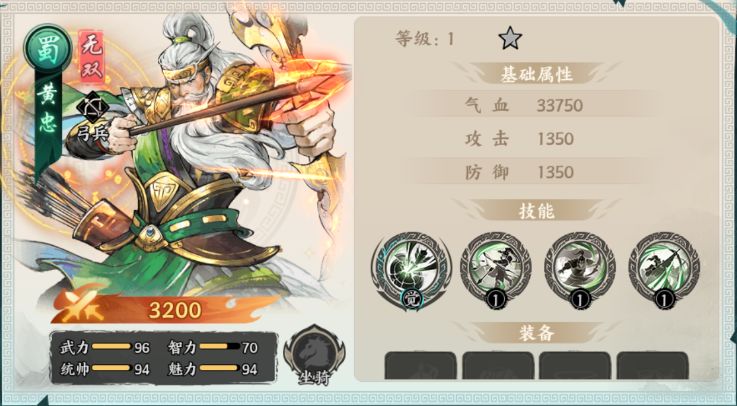Viewport: 737px width, 406px height.
Task: Tap the star rank icon beside level
Action: tap(510, 39)
